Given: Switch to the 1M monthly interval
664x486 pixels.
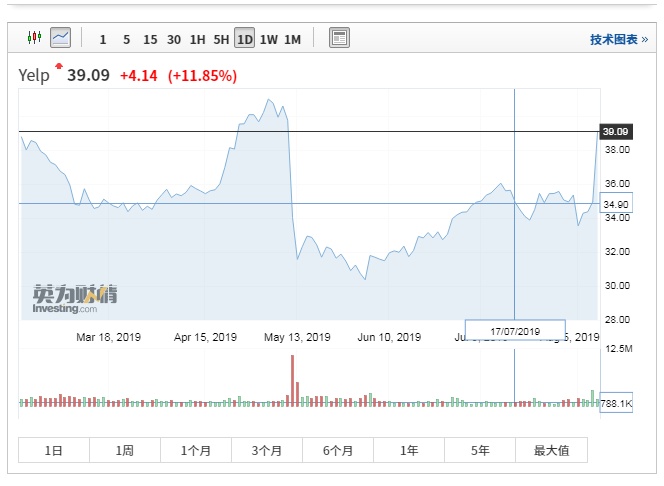Looking at the screenshot, I should click(x=292, y=39).
